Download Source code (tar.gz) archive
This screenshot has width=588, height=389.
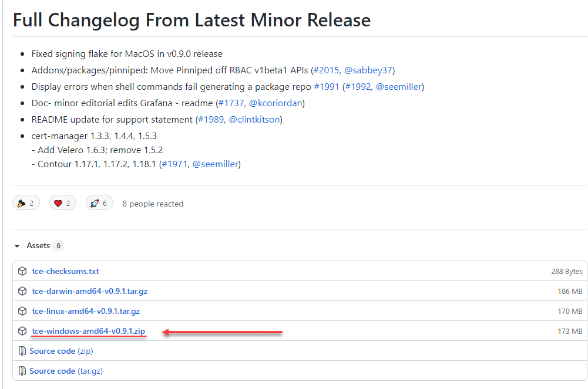pyautogui.click(x=66, y=371)
